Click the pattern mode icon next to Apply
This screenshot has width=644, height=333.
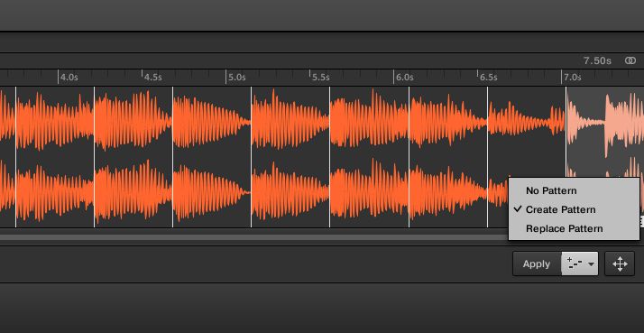click(574, 264)
